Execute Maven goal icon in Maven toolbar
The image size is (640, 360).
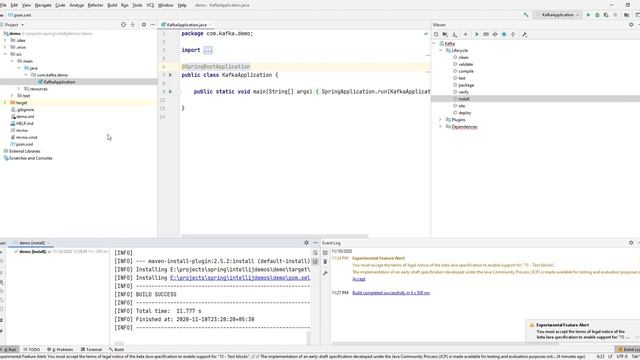point(486,35)
